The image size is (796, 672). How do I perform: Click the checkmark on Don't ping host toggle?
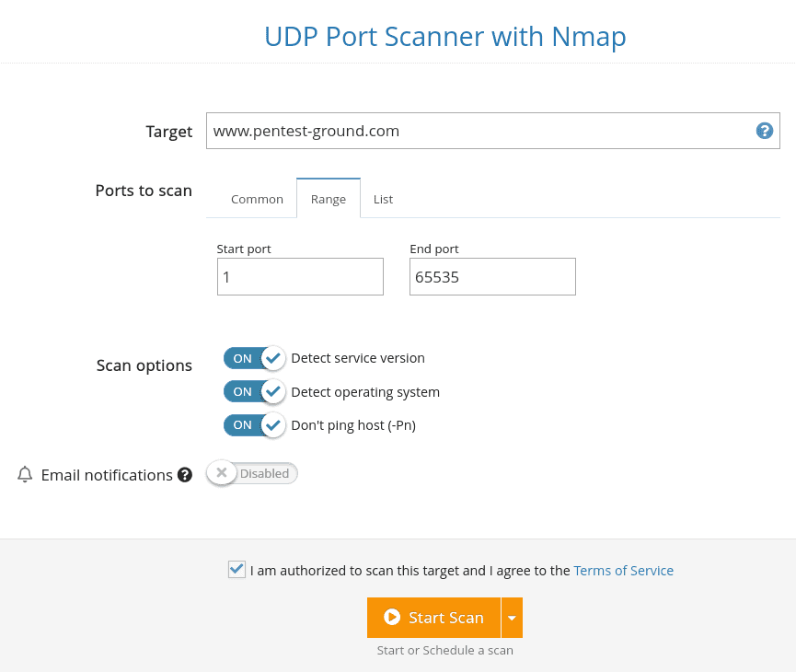click(273, 425)
